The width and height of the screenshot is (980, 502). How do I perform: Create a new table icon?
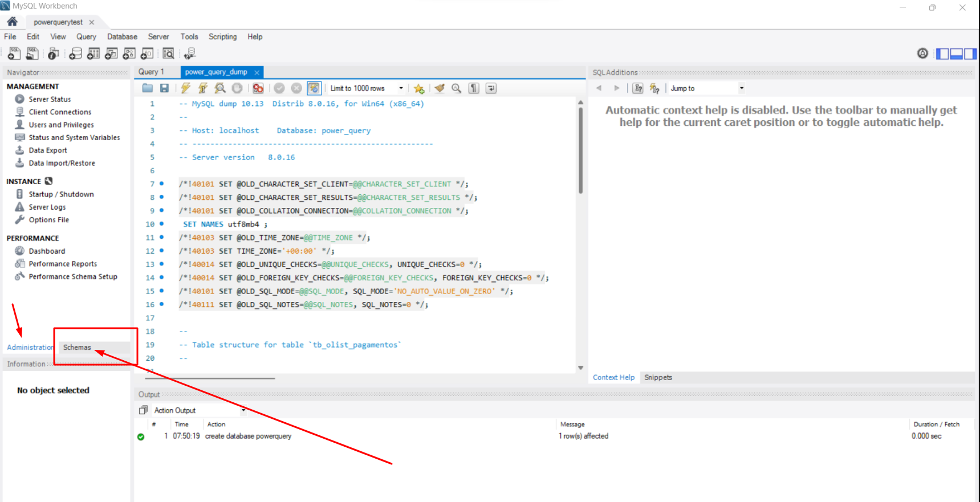pyautogui.click(x=93, y=54)
